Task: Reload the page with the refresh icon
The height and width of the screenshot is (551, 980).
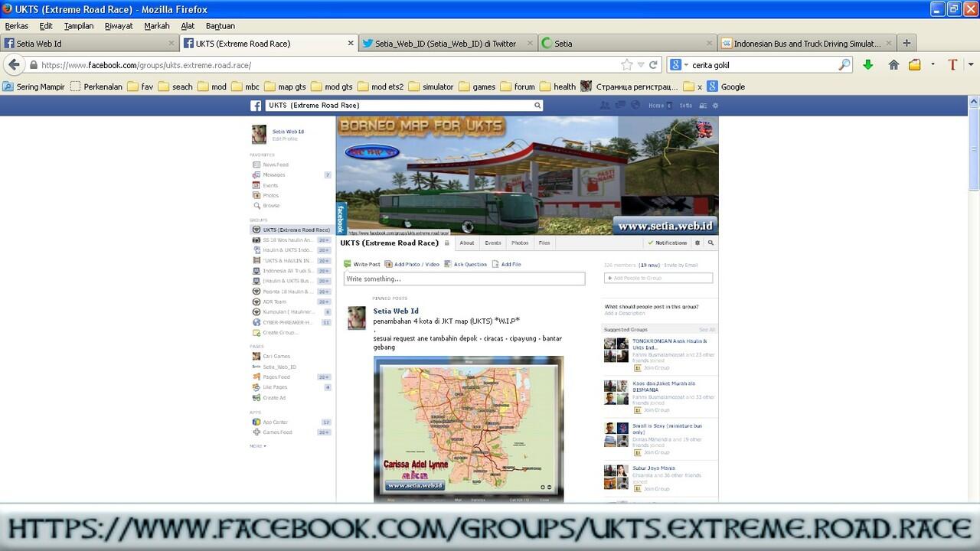Action: pos(654,65)
